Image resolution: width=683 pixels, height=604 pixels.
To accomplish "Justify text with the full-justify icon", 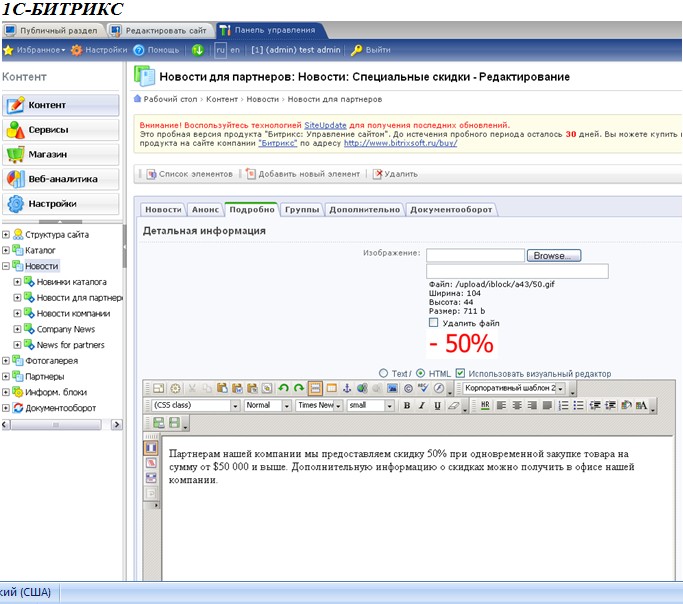I will [x=547, y=405].
